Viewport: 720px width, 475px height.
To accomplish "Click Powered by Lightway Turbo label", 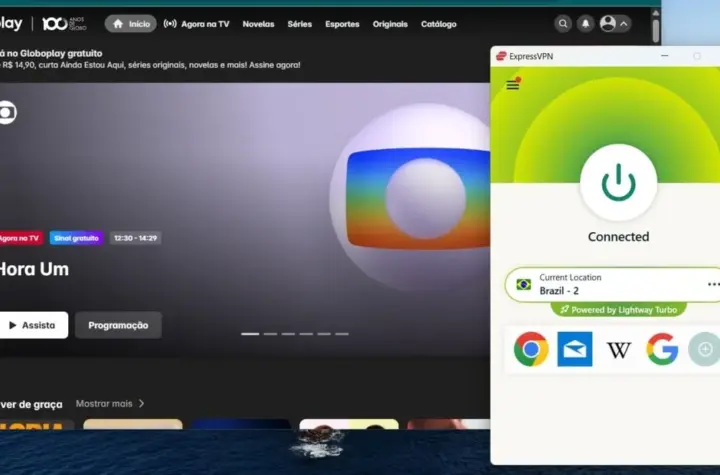I will click(x=619, y=310).
